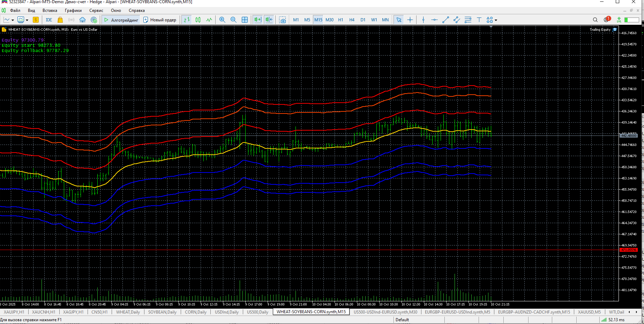Open the Графики menu
Viewport: 644px width, 324px height.
pyautogui.click(x=73, y=10)
